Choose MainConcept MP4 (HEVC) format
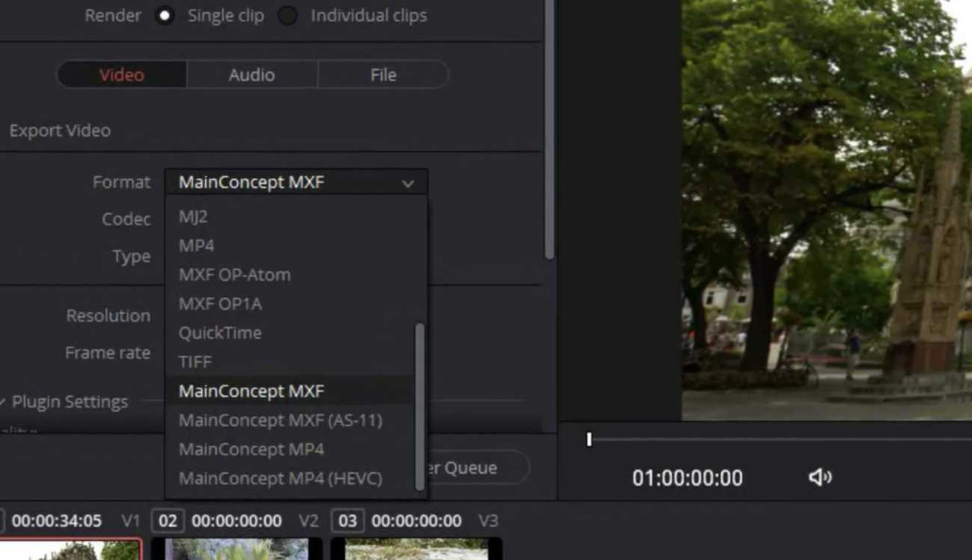Viewport: 972px width, 560px height. tap(290, 478)
